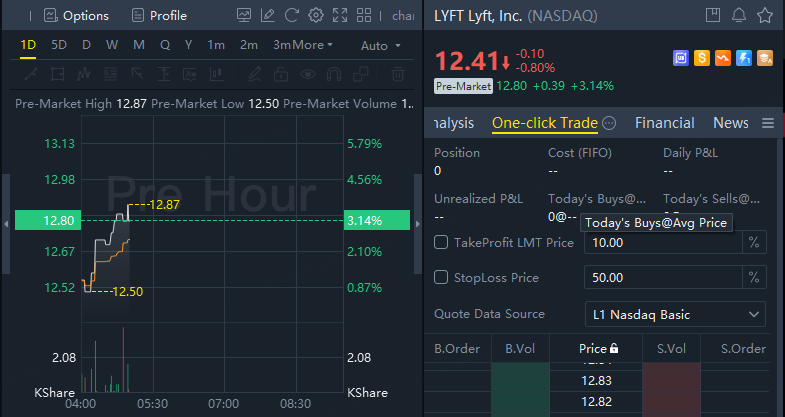Open the tabs hamburger menu
Viewport: 785px width, 417px height.
(768, 123)
